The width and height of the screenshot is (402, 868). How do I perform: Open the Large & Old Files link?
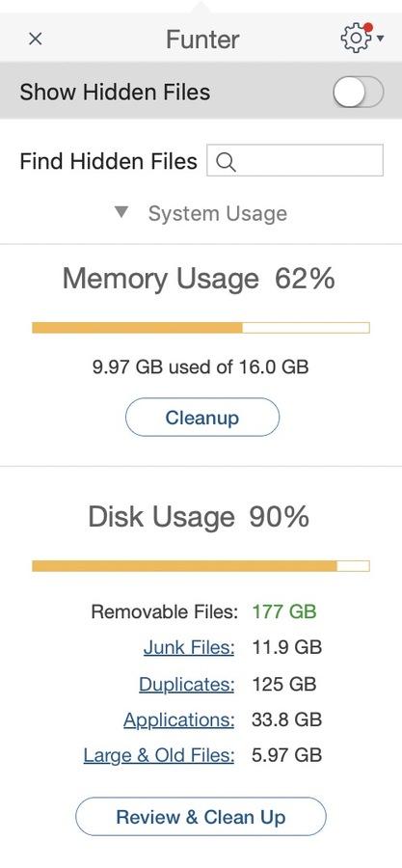(x=159, y=755)
